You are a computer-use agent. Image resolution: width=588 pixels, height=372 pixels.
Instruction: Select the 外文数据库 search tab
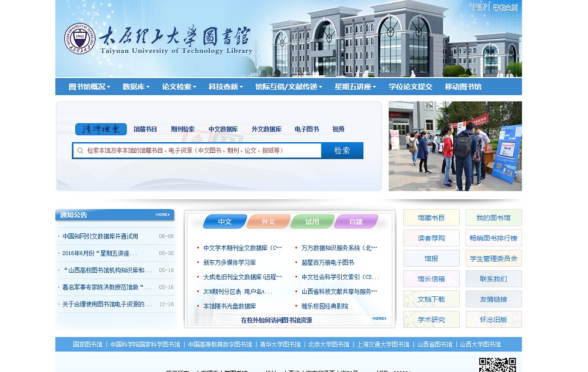pos(266,129)
